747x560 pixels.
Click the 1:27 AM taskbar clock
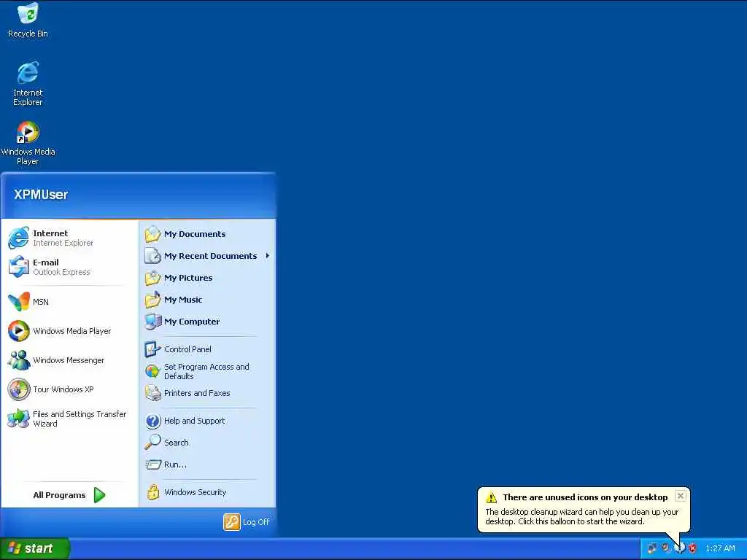tap(720, 548)
